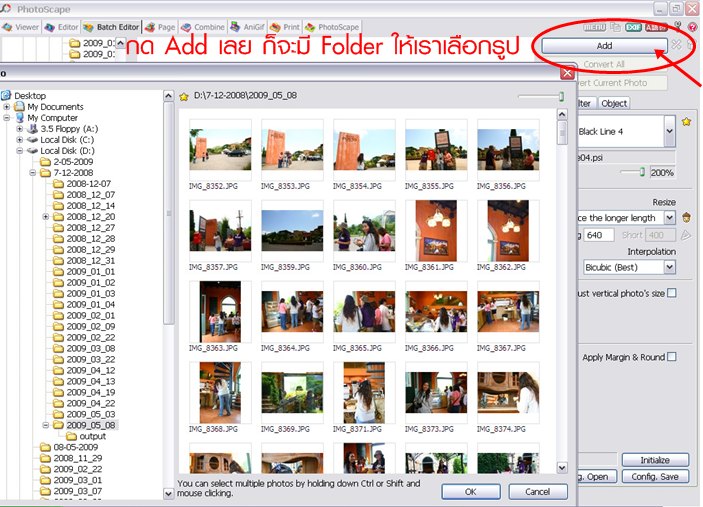This screenshot has height=507, width=703.
Task: Click the long-side size field showing 640
Action: (599, 235)
